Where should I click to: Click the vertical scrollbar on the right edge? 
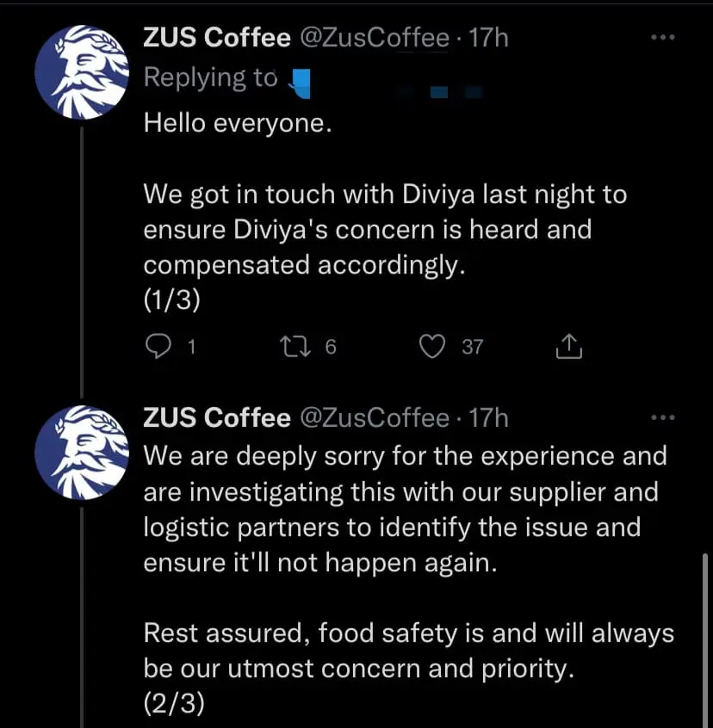tap(704, 637)
